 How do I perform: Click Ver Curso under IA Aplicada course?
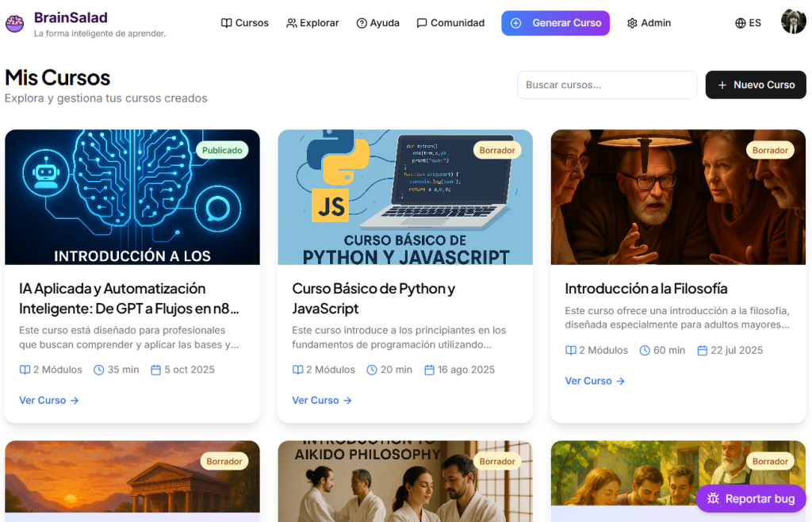coord(49,401)
